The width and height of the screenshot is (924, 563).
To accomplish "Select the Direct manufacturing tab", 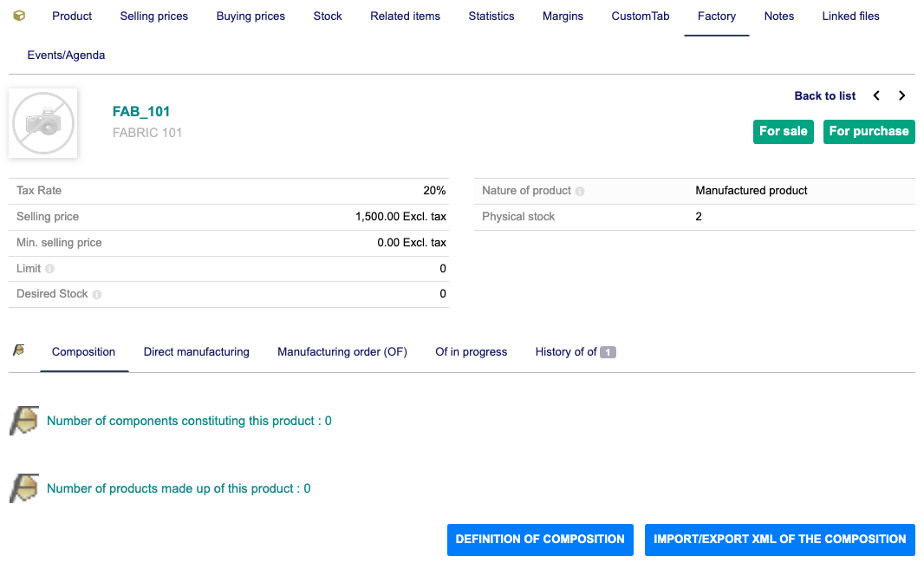I will 196,352.
